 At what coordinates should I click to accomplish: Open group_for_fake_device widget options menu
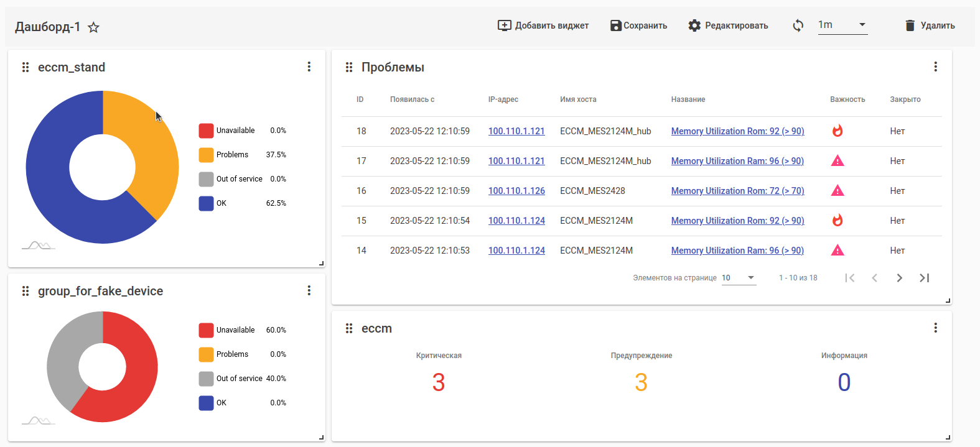pos(309,290)
